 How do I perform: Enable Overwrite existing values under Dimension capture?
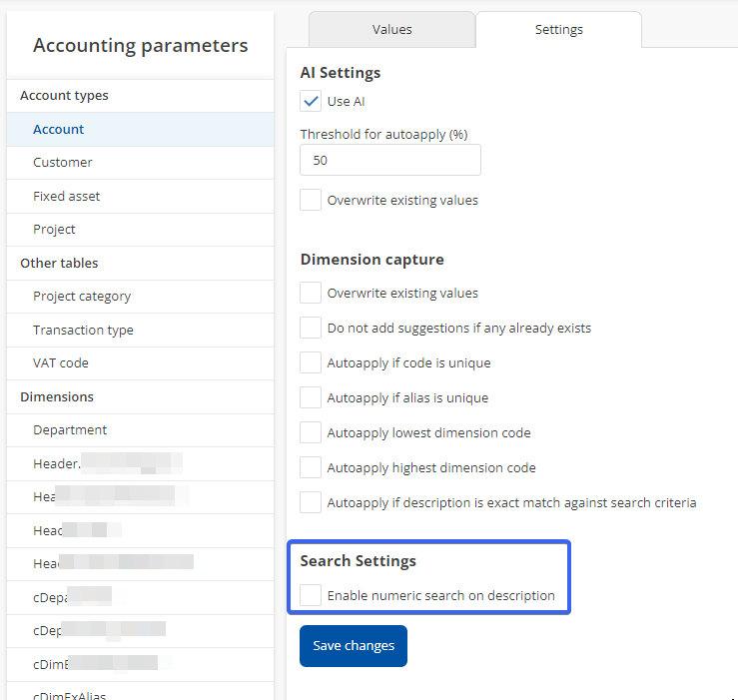click(311, 293)
